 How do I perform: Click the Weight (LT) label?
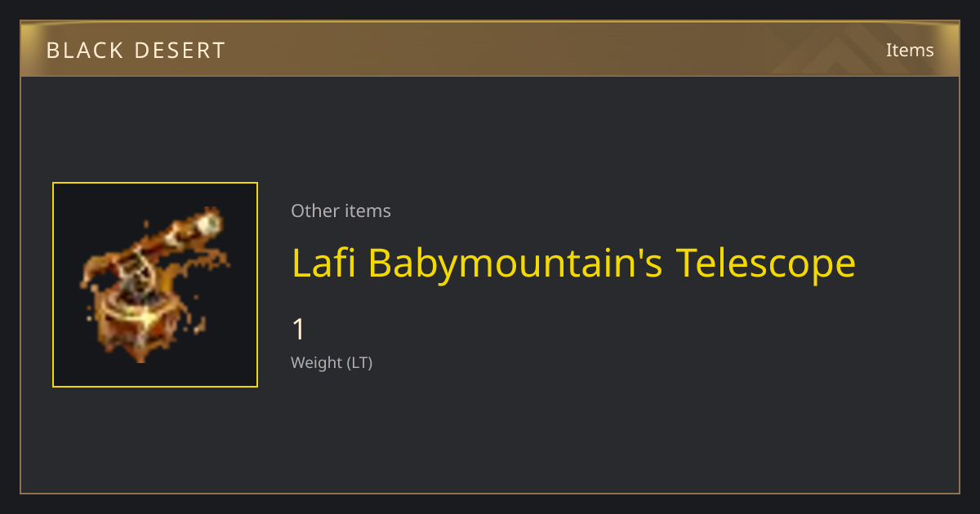[332, 362]
